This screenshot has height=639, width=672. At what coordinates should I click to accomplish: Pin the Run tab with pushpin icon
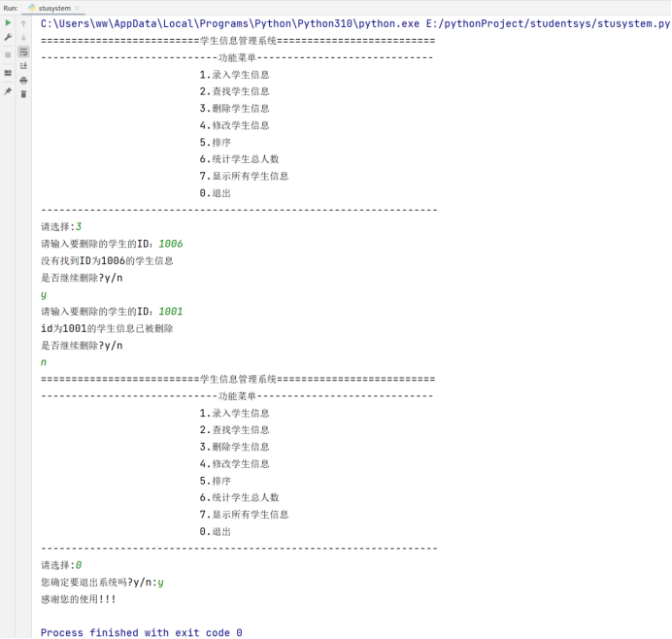[x=8, y=91]
